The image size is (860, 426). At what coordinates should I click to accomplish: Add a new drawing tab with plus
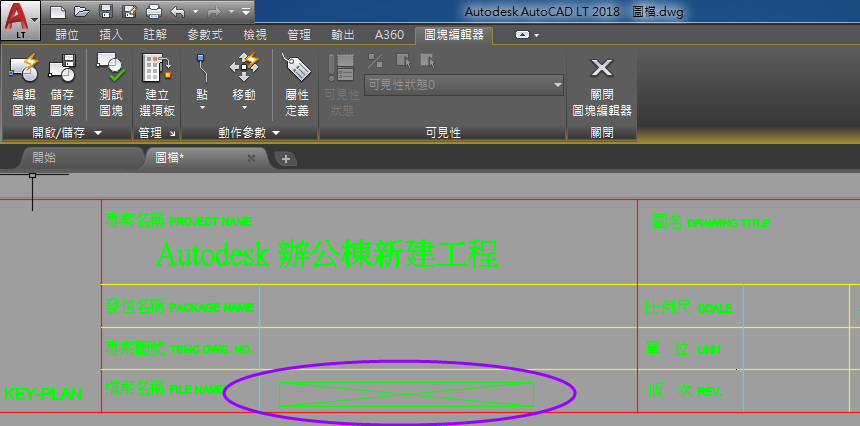pos(286,159)
